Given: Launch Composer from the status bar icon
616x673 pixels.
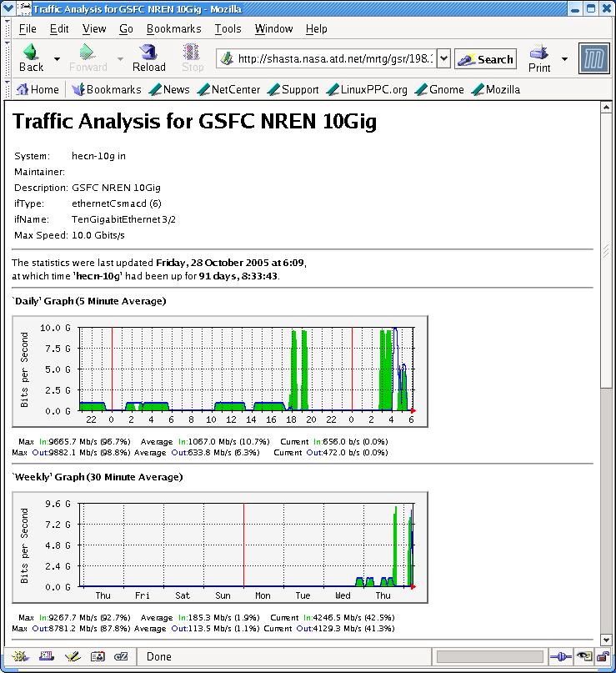Looking at the screenshot, I should (x=71, y=656).
